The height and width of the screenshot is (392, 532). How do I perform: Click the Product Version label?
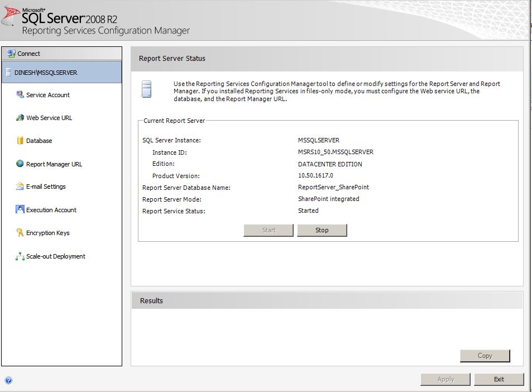click(x=176, y=176)
